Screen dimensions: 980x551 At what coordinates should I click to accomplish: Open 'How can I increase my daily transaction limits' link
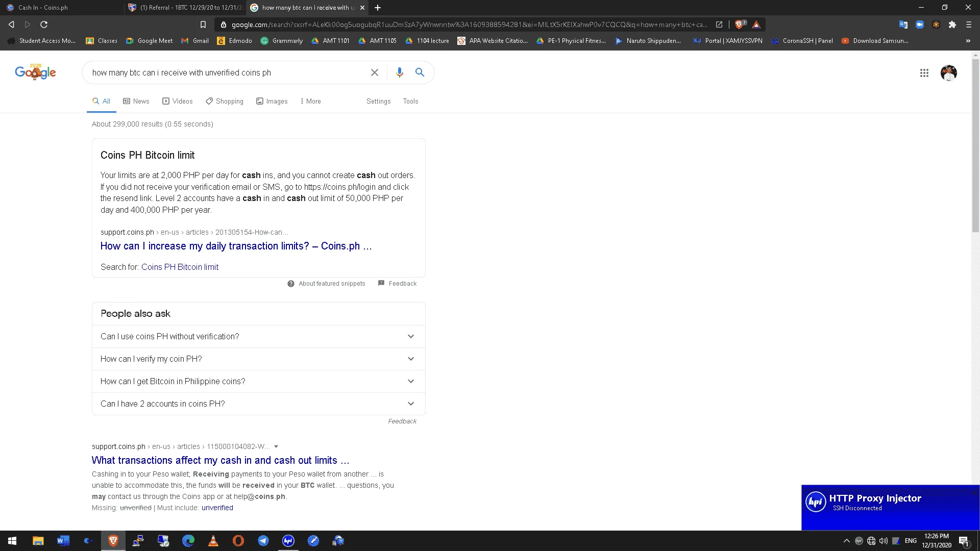pyautogui.click(x=236, y=246)
